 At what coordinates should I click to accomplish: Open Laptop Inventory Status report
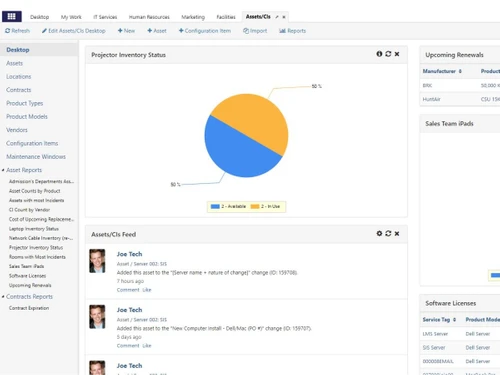(34, 229)
